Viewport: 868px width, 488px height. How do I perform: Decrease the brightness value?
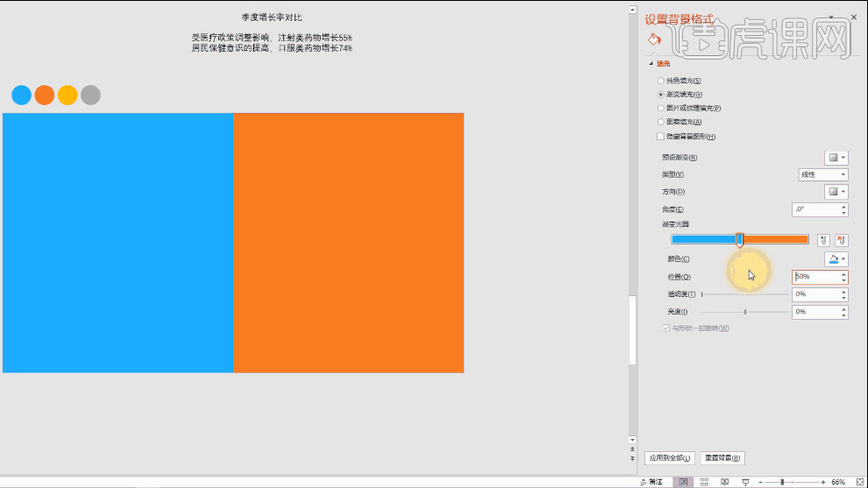coord(843,315)
